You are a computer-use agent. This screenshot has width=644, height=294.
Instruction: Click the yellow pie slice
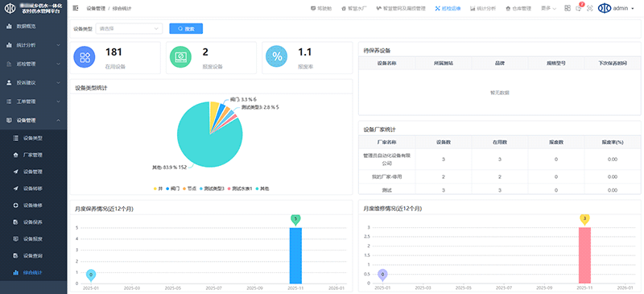[x=214, y=111]
